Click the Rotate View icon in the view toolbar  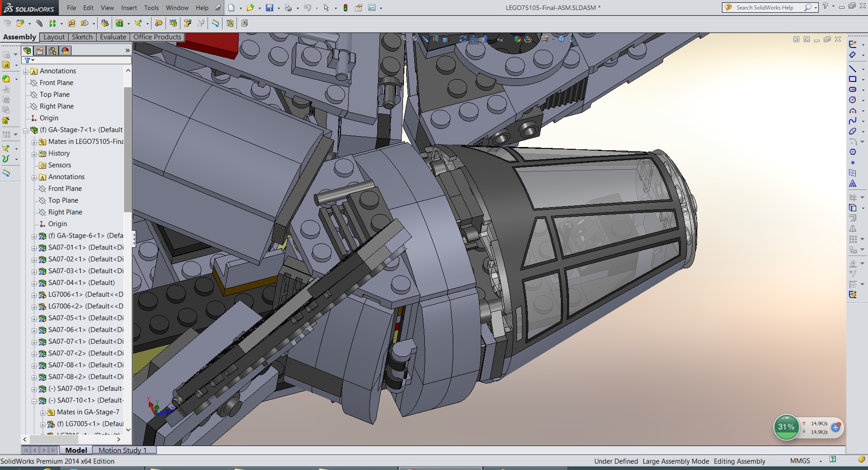click(x=462, y=39)
